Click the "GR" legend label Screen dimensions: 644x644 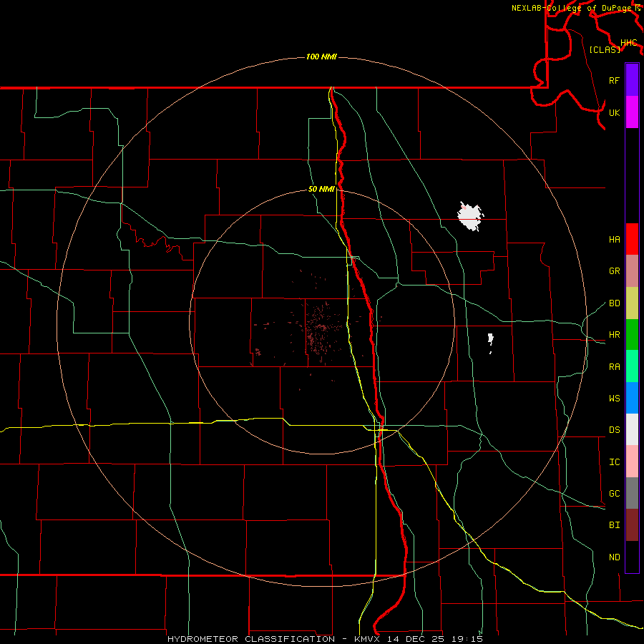(x=614, y=270)
